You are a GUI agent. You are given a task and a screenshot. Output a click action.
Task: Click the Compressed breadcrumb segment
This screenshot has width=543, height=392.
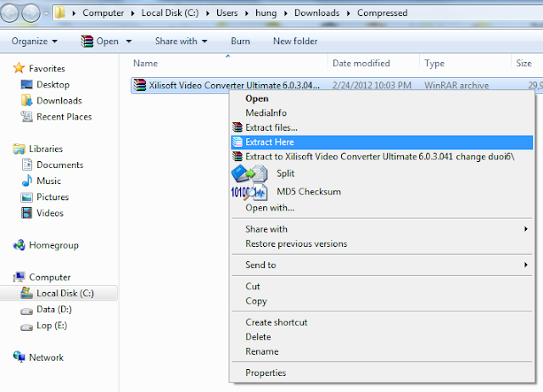pos(382,14)
